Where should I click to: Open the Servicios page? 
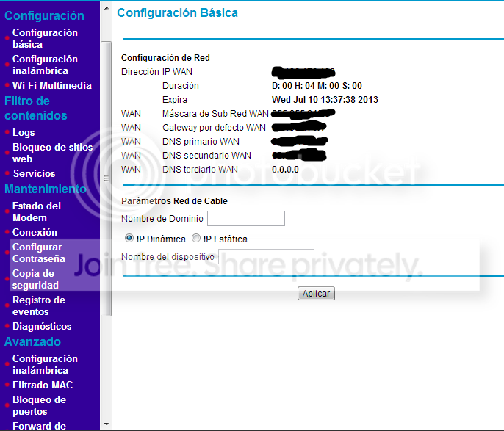tap(34, 174)
